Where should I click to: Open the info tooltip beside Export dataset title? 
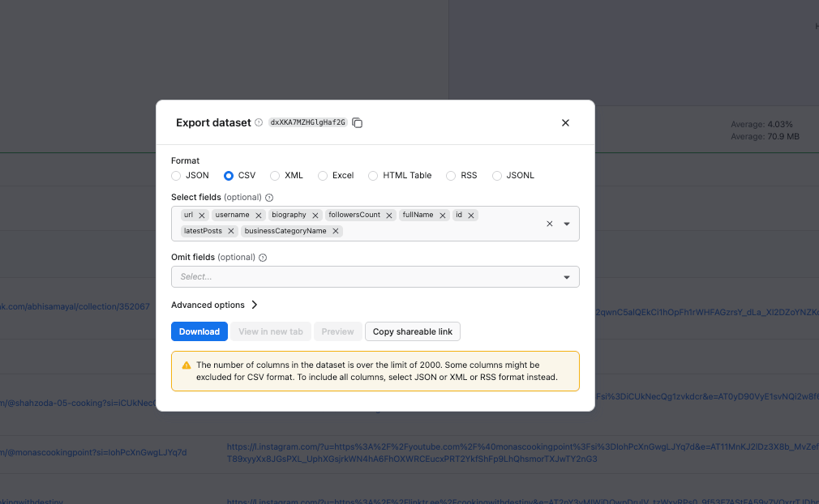258,122
